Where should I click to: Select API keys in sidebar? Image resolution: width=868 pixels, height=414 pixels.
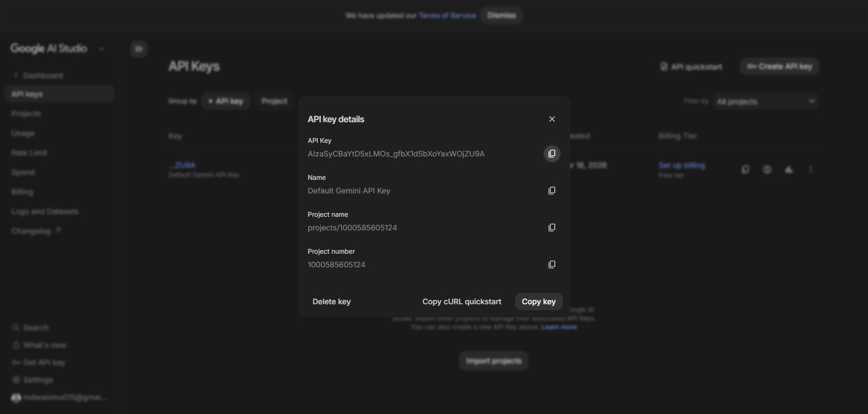[x=59, y=94]
